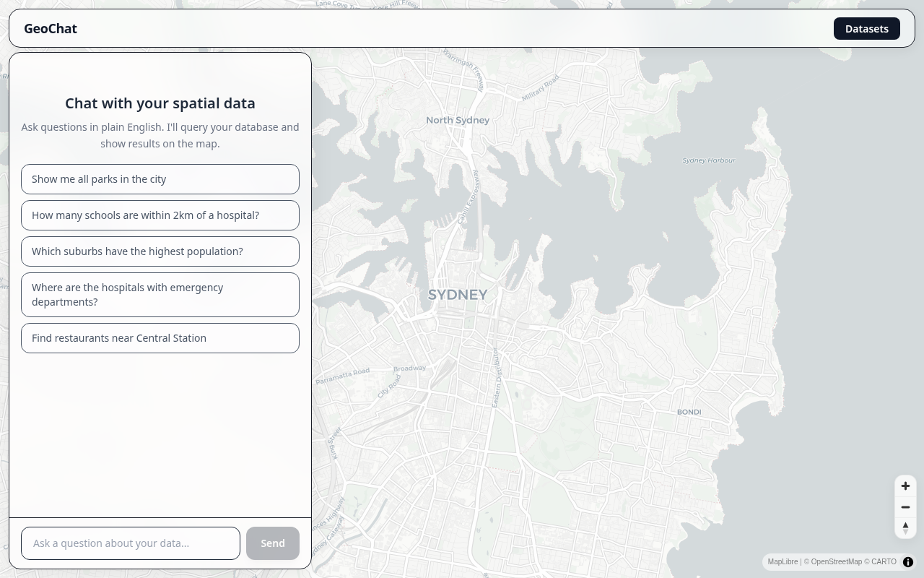This screenshot has height=578, width=924.
Task: Select 'Show me all parks in the city'
Action: [160, 178]
